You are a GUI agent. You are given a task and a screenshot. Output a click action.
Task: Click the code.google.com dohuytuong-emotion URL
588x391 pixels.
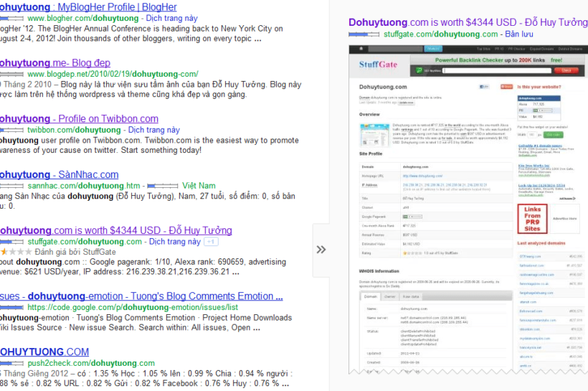(133, 307)
